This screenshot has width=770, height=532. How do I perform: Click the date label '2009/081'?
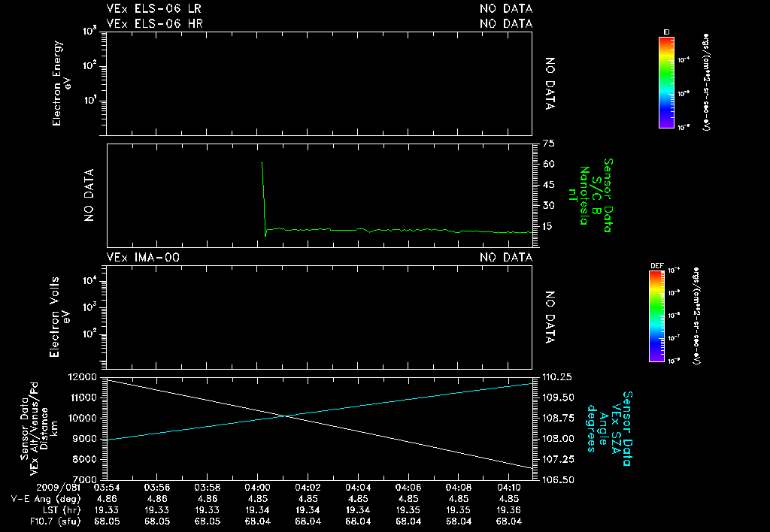click(x=59, y=488)
